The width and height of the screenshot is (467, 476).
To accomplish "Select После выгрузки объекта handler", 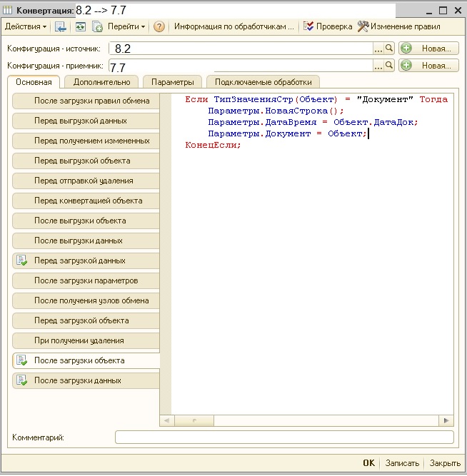I will (x=86, y=221).
